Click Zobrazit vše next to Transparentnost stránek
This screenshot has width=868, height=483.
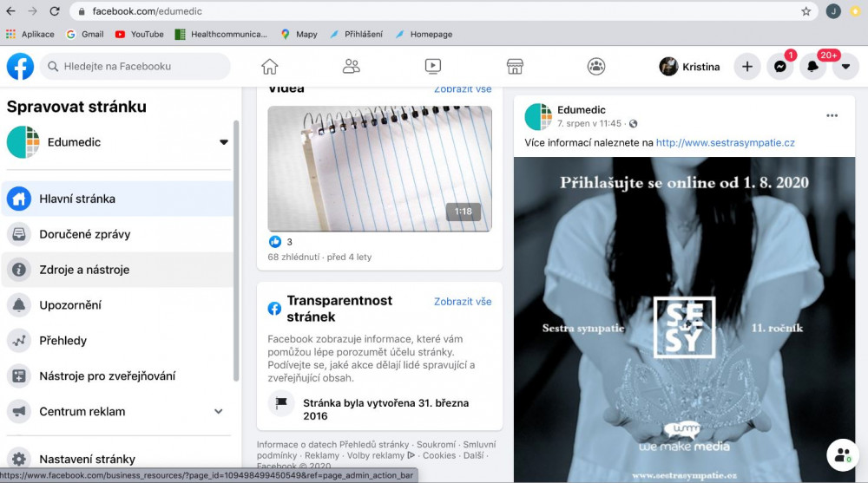463,302
